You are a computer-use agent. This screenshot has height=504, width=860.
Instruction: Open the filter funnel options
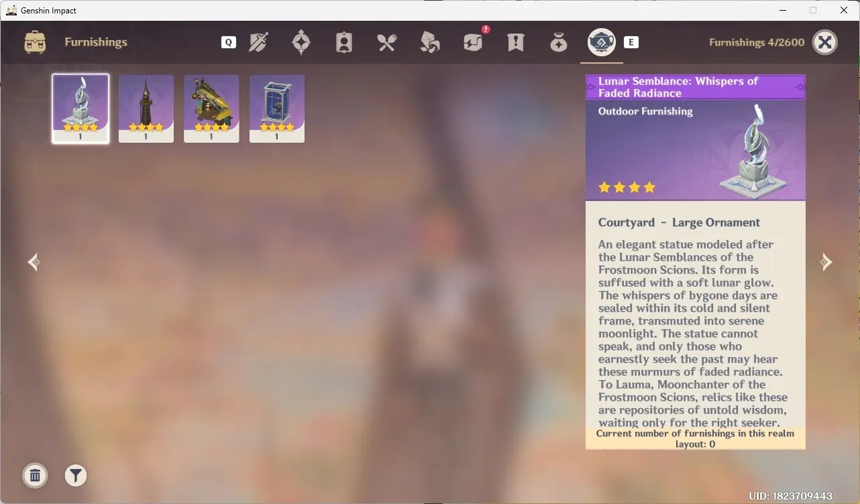(x=76, y=476)
